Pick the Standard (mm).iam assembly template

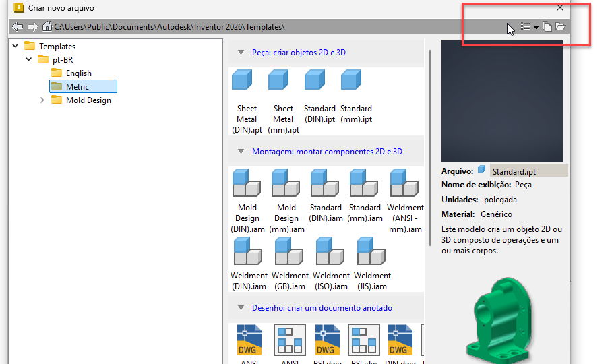click(365, 195)
